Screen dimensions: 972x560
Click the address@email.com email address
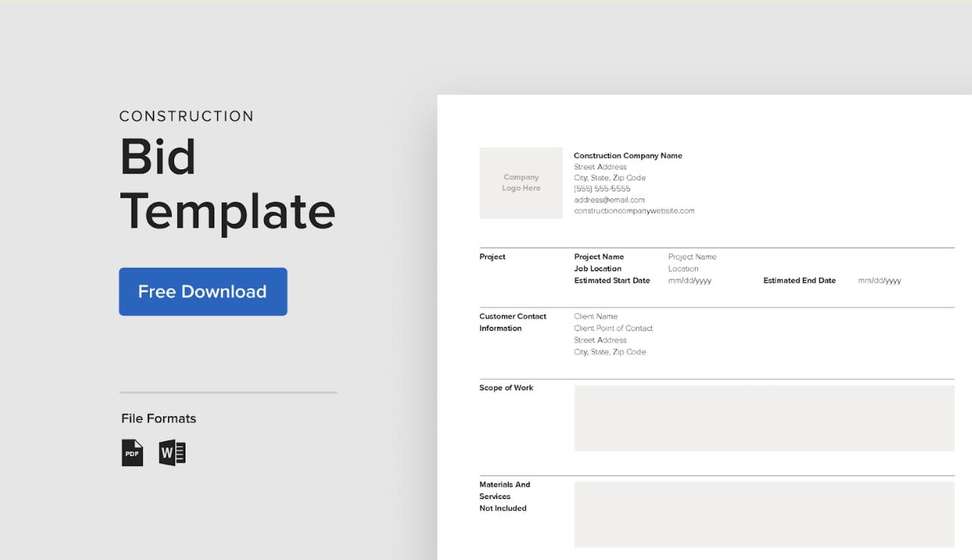pos(609,199)
